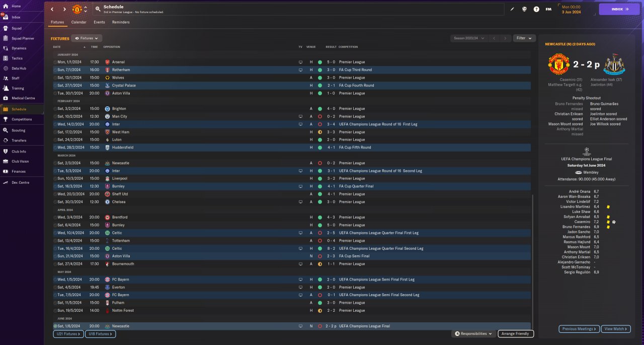Select the Nottm Forest fixture row
Image resolution: width=644 pixels, height=345 pixels.
pos(291,310)
